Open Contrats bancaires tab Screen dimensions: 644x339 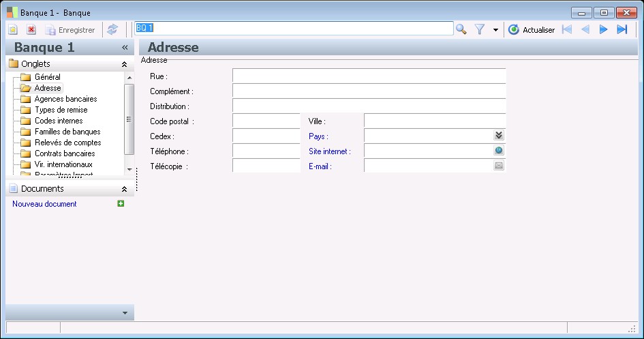pos(65,153)
